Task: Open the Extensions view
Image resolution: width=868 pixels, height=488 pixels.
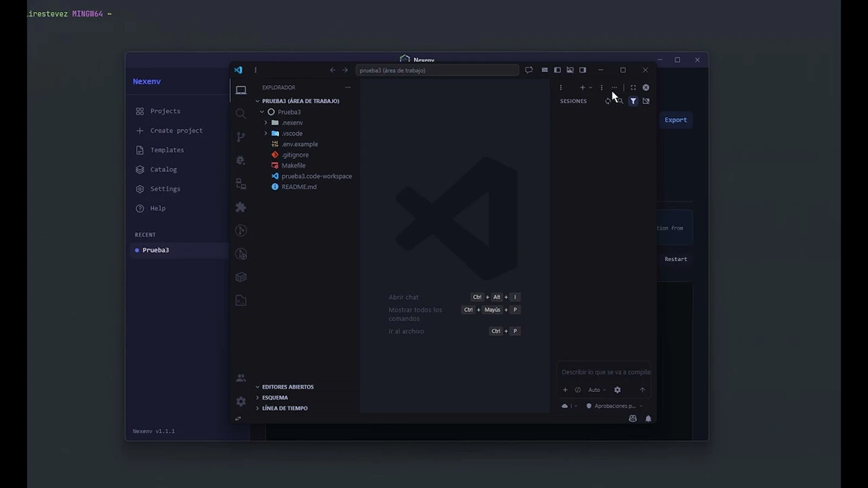Action: click(241, 207)
